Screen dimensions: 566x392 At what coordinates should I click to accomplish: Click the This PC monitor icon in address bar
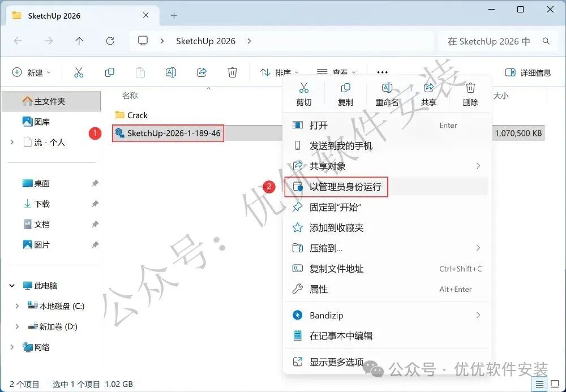coord(143,41)
